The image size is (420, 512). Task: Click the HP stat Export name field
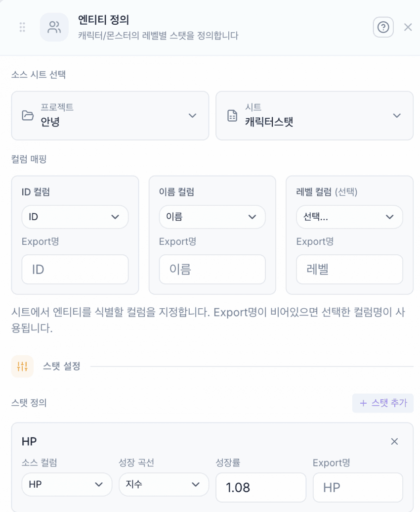coord(358,488)
